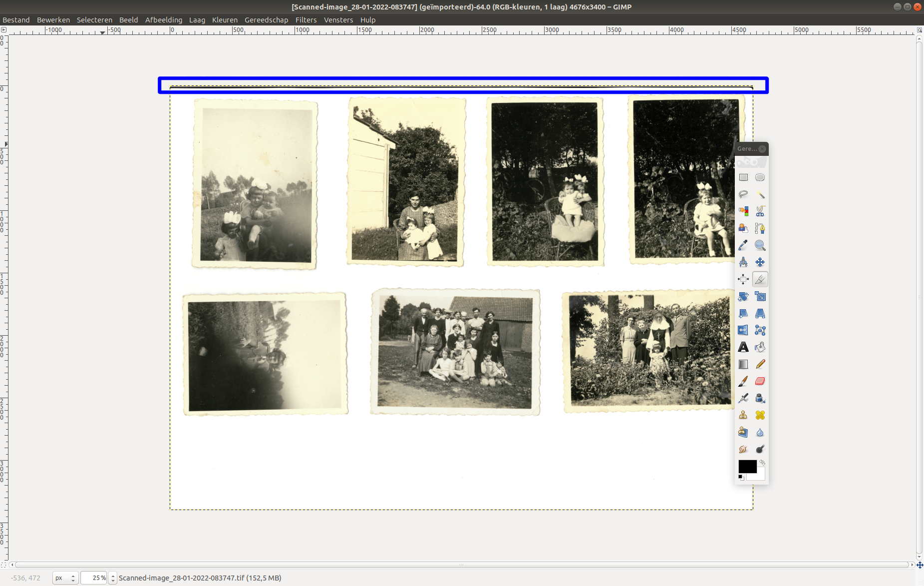
Task: Open the image menu button beside ruler
Action: 3,30
